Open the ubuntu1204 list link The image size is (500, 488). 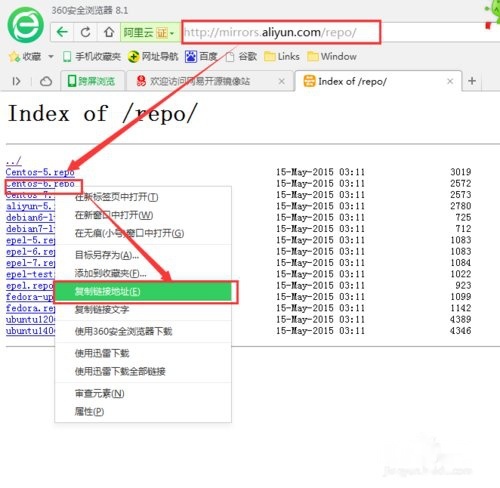pyautogui.click(x=30, y=320)
